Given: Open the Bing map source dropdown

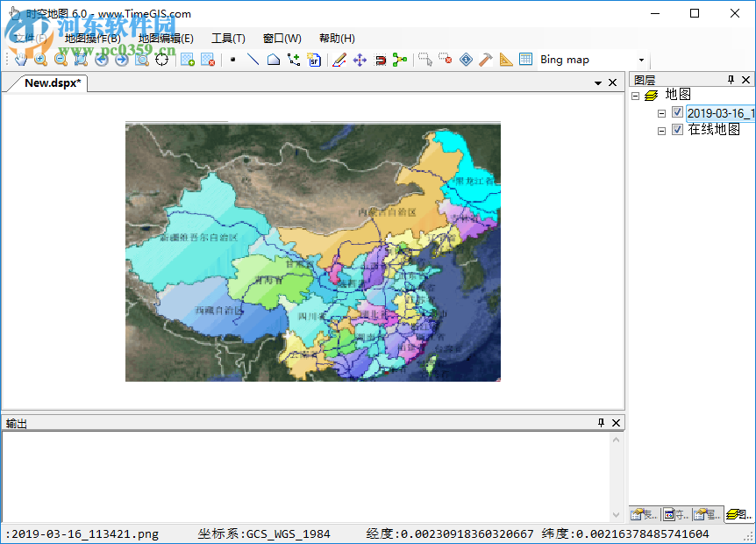Looking at the screenshot, I should pos(643,59).
